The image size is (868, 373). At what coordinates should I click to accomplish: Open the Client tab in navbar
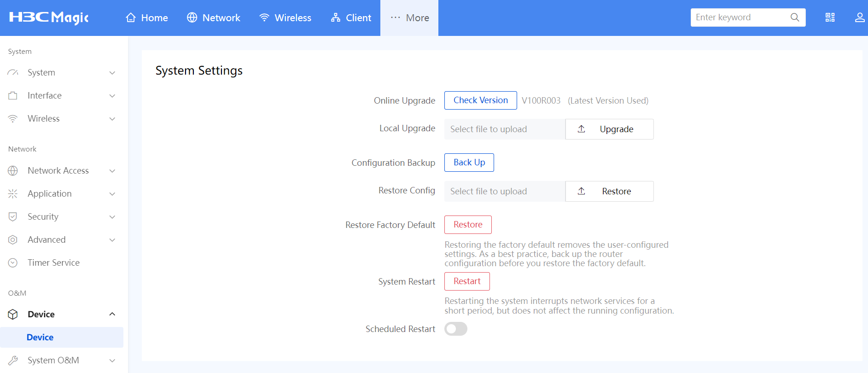pos(351,17)
